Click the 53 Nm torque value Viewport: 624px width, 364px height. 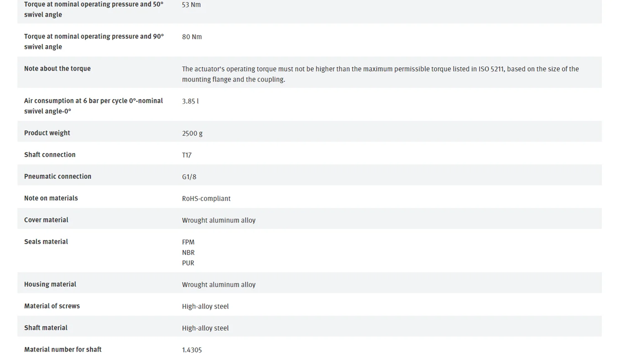click(x=191, y=5)
